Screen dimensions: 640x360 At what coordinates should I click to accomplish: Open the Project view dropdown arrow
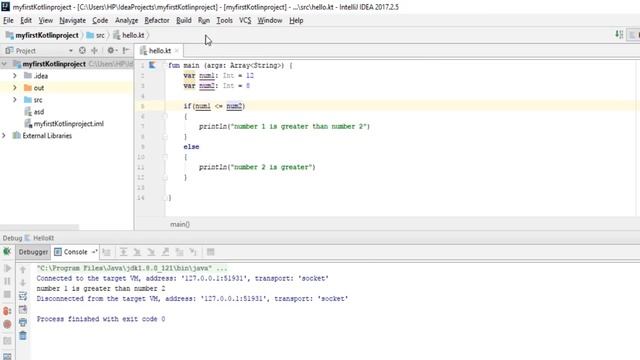(71, 51)
